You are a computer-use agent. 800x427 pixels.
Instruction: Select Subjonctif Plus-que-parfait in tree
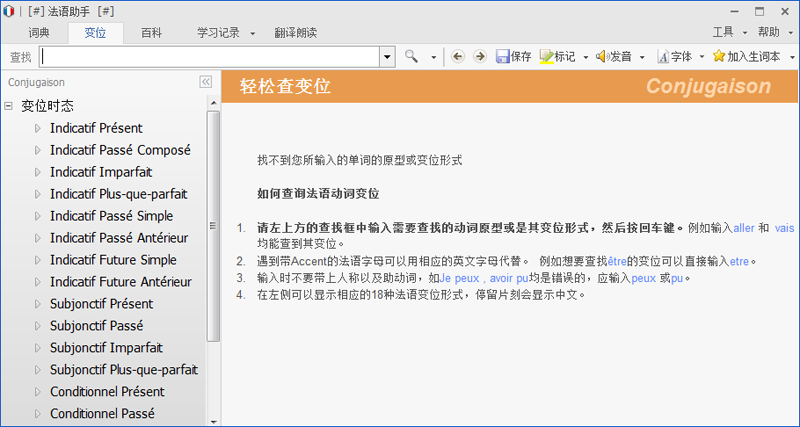(x=124, y=369)
